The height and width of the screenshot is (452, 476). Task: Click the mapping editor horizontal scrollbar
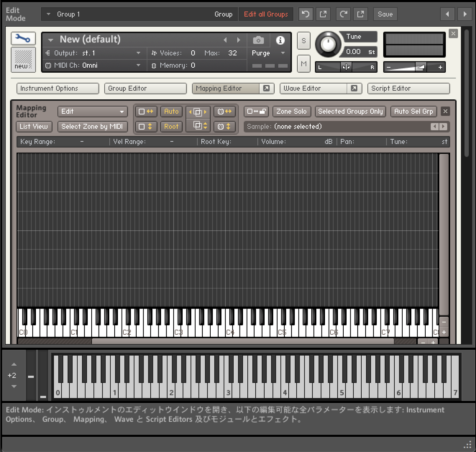(243, 342)
